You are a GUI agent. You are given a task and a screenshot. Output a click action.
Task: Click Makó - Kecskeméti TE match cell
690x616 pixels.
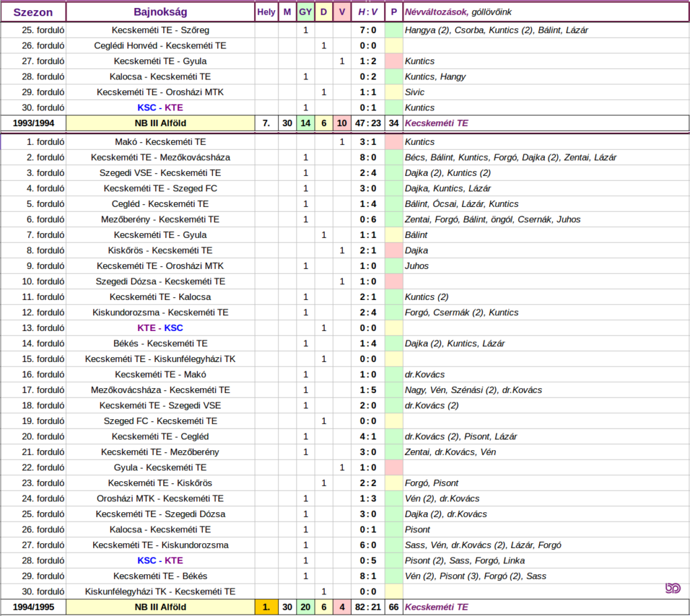pyautogui.click(x=160, y=142)
